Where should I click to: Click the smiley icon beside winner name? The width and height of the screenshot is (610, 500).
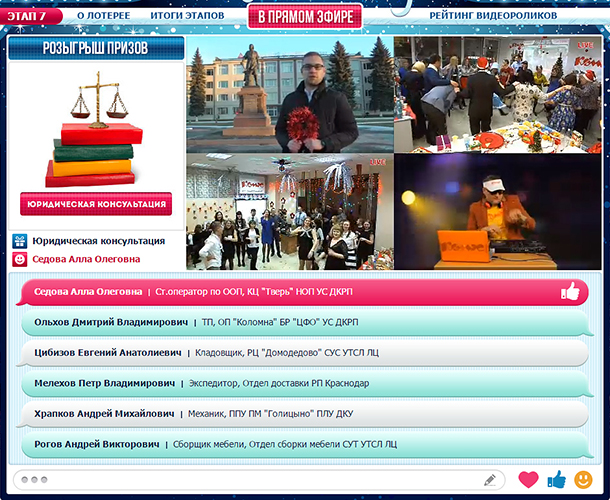(x=19, y=259)
